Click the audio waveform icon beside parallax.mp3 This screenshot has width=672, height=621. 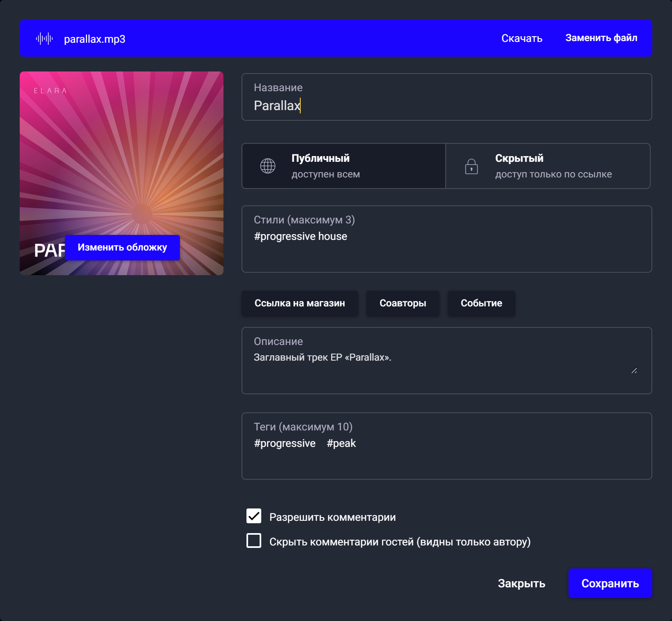click(44, 39)
